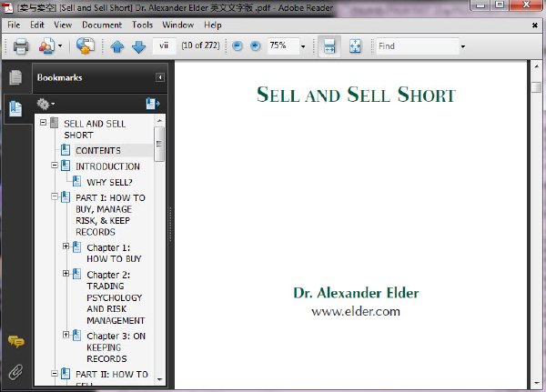The width and height of the screenshot is (546, 392).
Task: Click the document scrollbar thumb
Action: coord(537,86)
